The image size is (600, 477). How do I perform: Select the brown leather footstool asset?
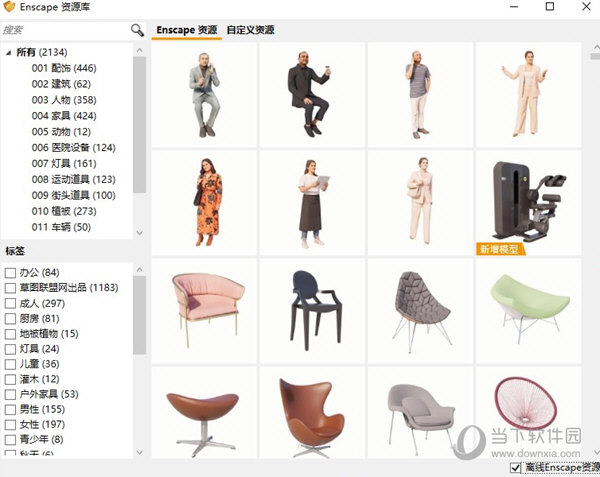204,412
